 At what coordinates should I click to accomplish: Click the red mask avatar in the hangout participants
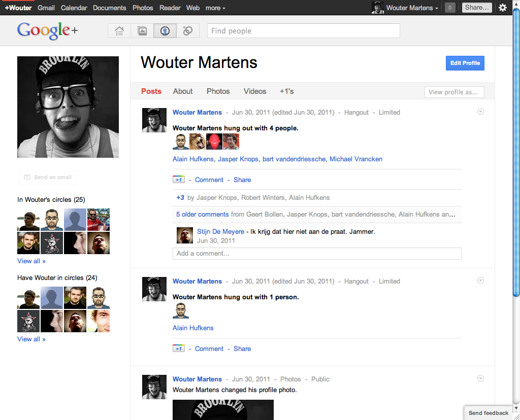point(214,142)
